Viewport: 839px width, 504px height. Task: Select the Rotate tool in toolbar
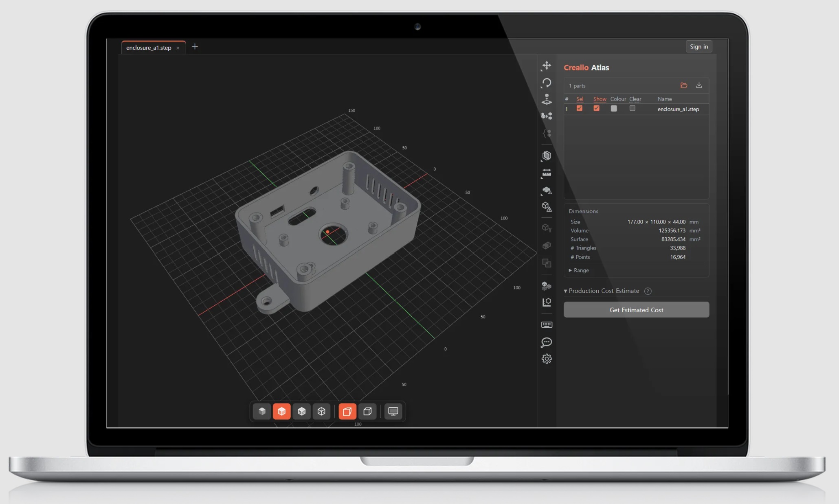pyautogui.click(x=547, y=83)
